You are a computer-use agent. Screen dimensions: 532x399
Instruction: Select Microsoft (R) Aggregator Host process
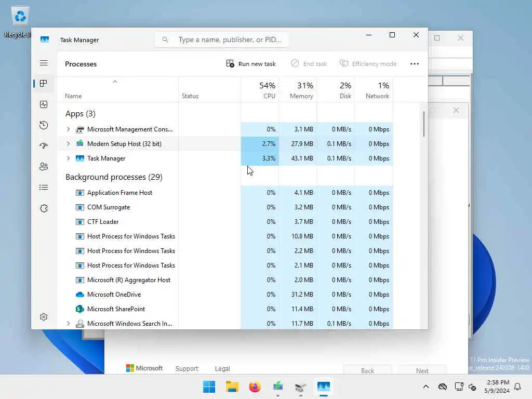click(129, 280)
